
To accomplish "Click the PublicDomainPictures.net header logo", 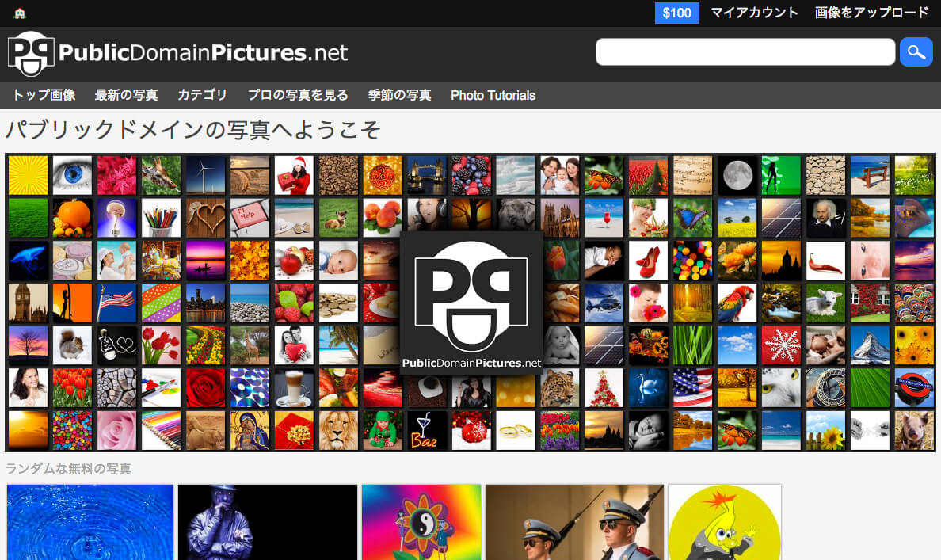I will pos(177,53).
